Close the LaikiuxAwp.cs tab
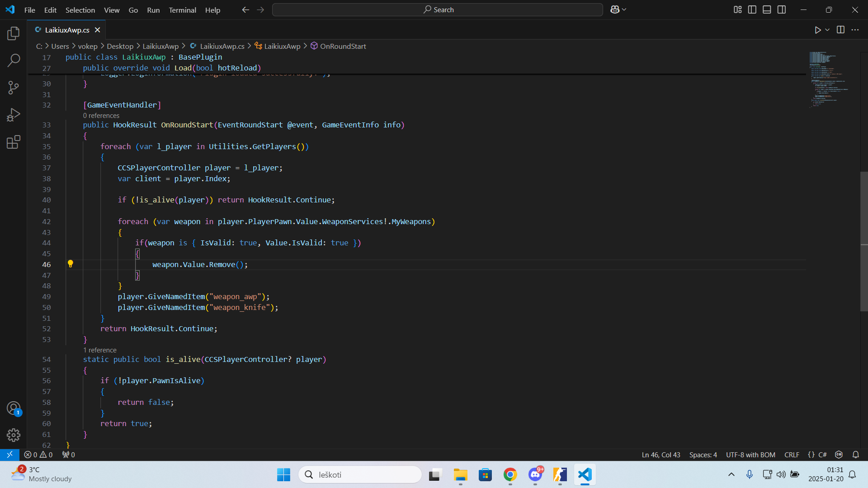 click(97, 30)
